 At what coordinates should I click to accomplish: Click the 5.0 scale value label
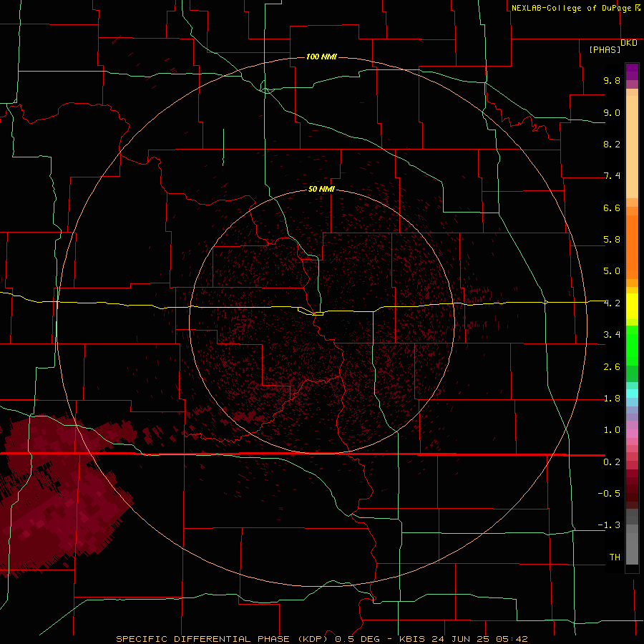click(612, 271)
